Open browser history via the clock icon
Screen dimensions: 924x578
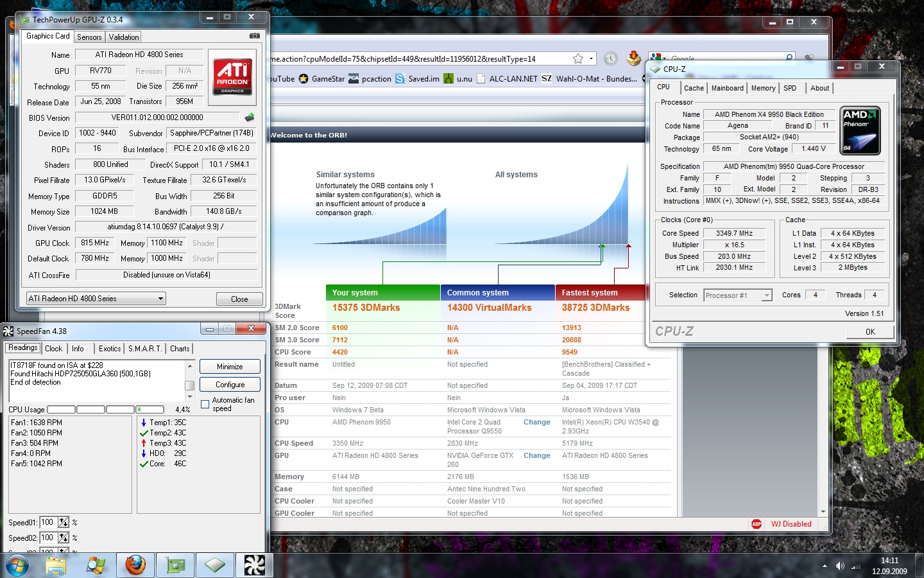coord(611,58)
